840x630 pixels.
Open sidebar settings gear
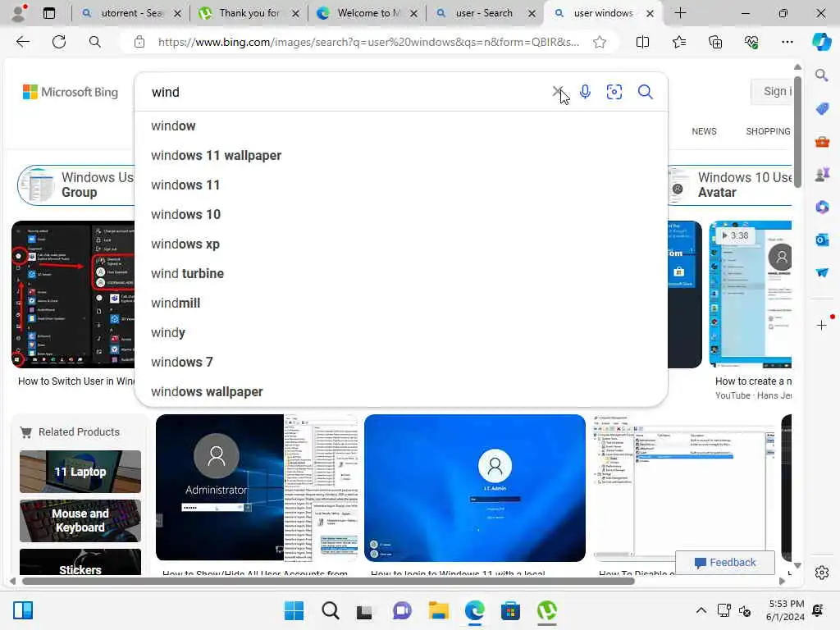[822, 573]
